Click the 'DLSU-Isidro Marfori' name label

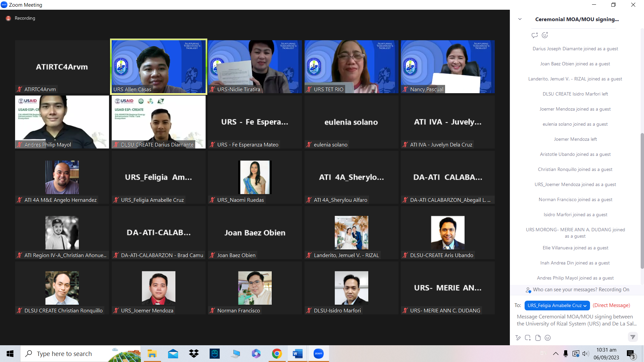(x=337, y=311)
